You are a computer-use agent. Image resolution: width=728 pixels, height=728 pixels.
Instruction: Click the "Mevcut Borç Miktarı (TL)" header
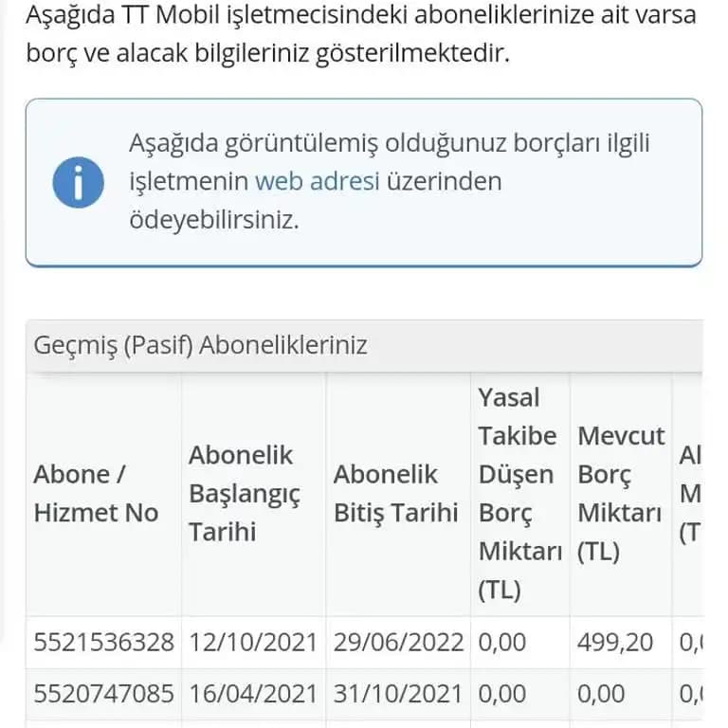pyautogui.click(x=620, y=493)
